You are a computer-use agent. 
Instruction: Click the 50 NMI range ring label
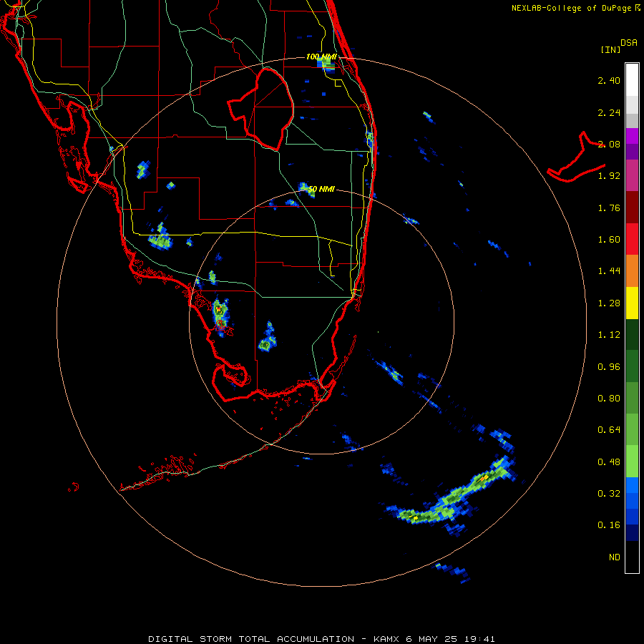click(x=321, y=190)
